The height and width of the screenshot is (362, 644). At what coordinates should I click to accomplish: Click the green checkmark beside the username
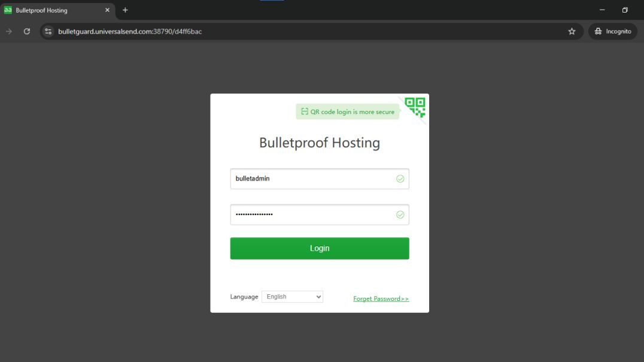(400, 178)
